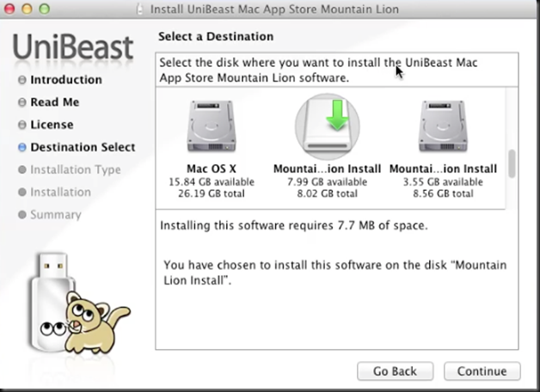
Task: Select the Destination Select step
Action: tap(83, 147)
